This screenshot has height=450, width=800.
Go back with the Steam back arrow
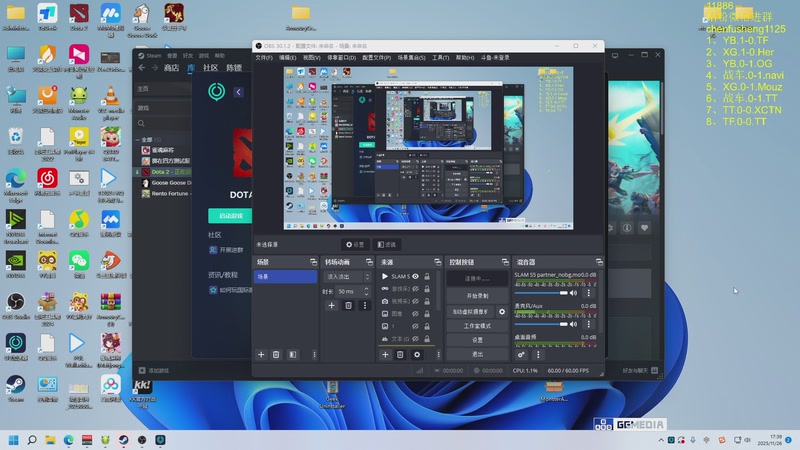[142, 68]
